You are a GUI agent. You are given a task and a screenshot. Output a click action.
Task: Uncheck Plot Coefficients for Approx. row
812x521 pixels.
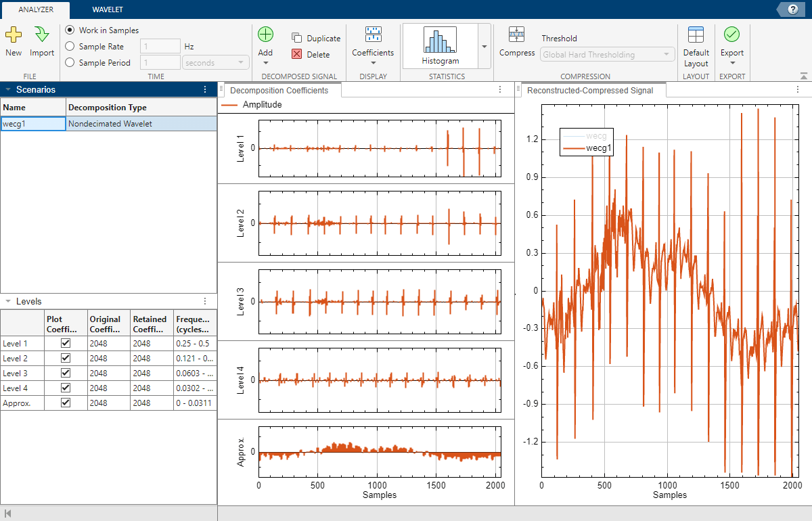(66, 403)
